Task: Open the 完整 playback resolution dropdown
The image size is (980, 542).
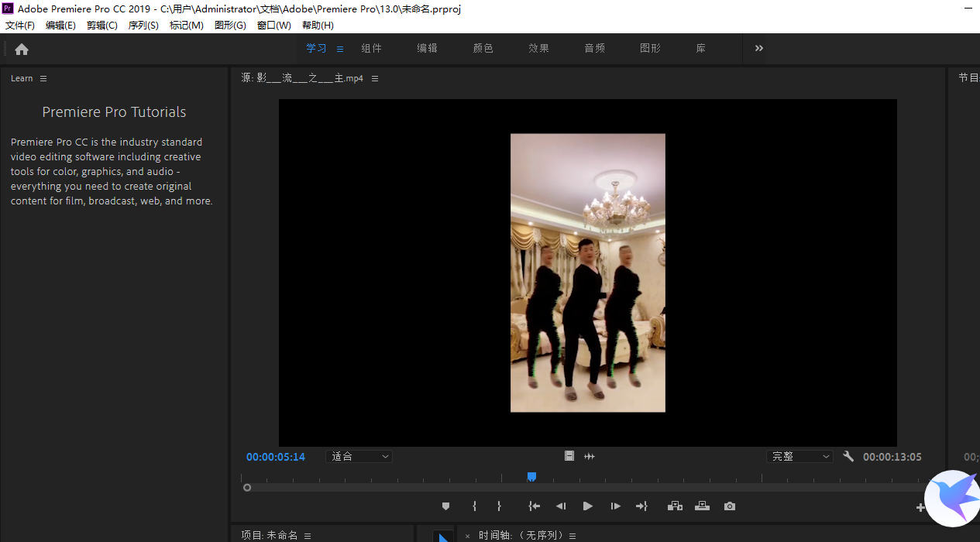Action: [x=799, y=457]
